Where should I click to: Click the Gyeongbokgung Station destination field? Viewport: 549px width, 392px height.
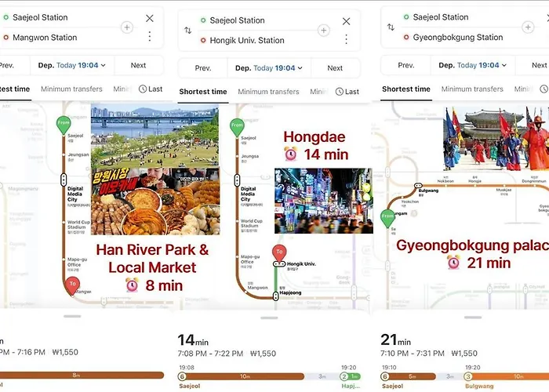458,37
